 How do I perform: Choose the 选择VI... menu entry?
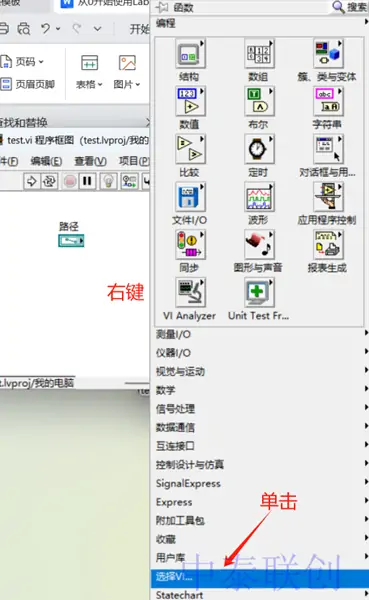click(260, 577)
